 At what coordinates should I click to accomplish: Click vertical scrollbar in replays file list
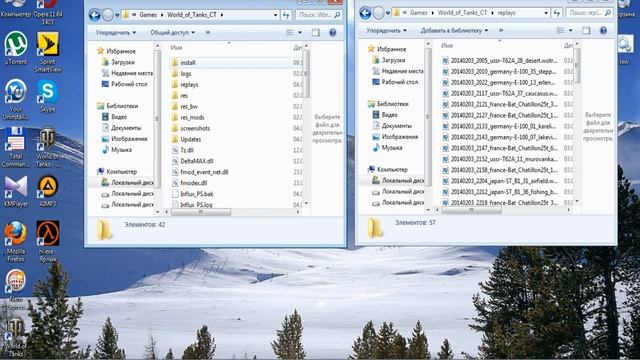coord(576,65)
